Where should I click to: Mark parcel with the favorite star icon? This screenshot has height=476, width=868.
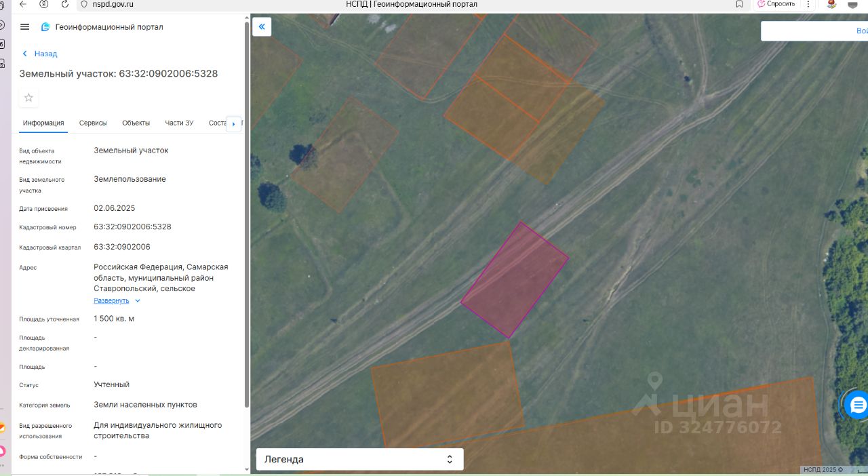28,98
